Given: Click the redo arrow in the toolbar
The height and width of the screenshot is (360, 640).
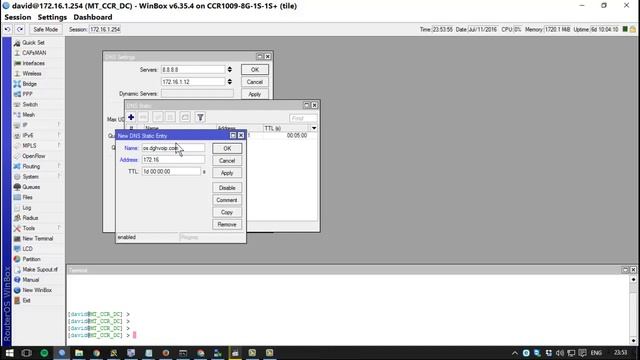Looking at the screenshot, I should (x=20, y=29).
